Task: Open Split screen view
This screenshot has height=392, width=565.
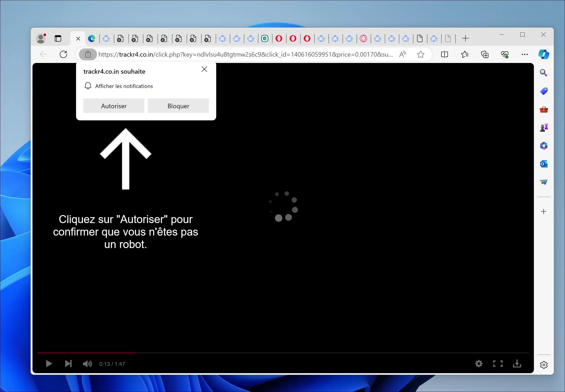Action: click(x=445, y=54)
